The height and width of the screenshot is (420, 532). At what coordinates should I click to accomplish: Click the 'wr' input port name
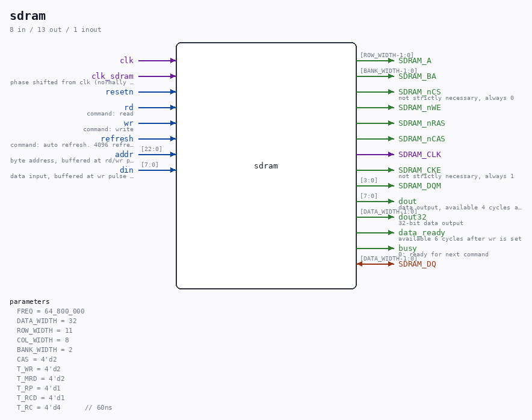129,123
